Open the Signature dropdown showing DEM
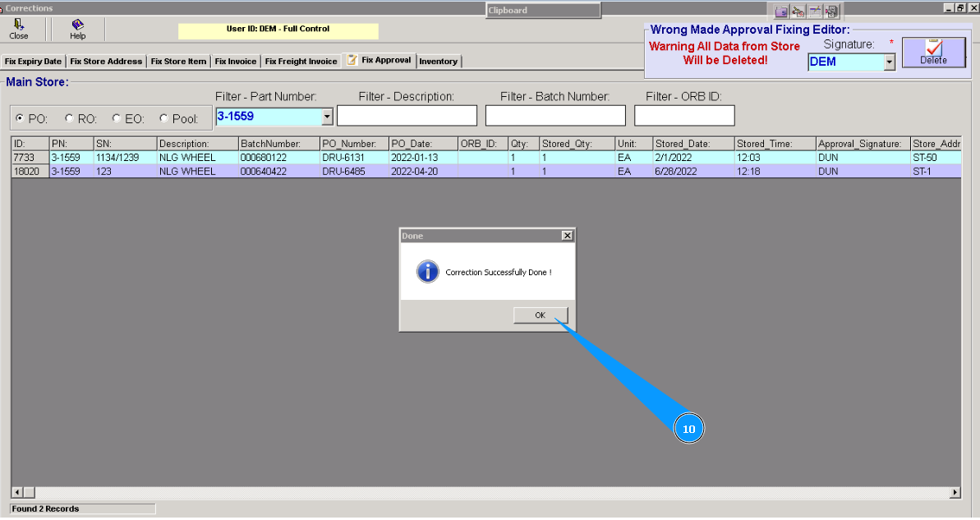The height and width of the screenshot is (520, 980). [890, 62]
